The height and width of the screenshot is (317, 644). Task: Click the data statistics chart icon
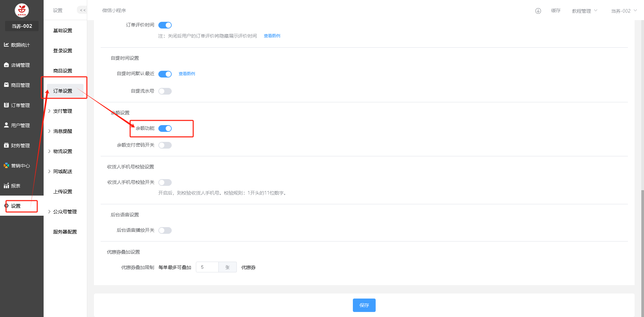6,45
